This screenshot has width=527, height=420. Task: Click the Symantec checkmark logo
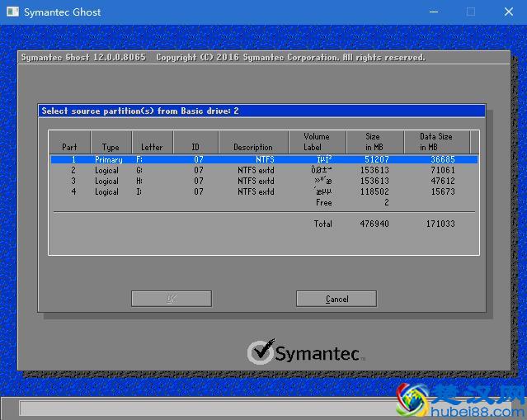261,352
